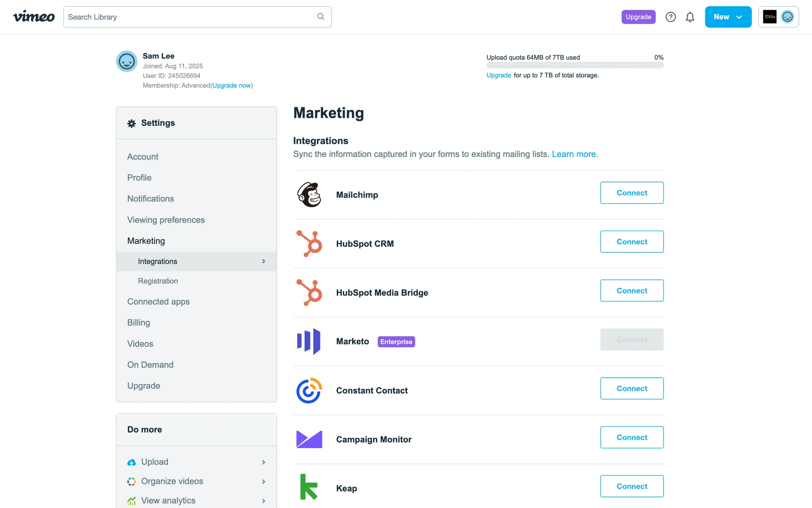Go to the Registration submenu item
The height and width of the screenshot is (508, 812).
tap(158, 281)
